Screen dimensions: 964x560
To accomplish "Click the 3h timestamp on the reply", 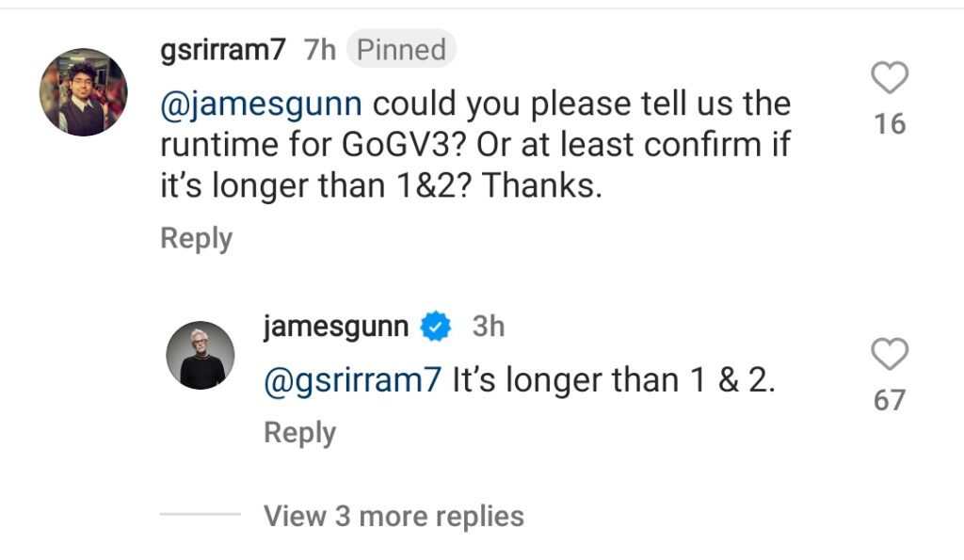I will pos(488,327).
